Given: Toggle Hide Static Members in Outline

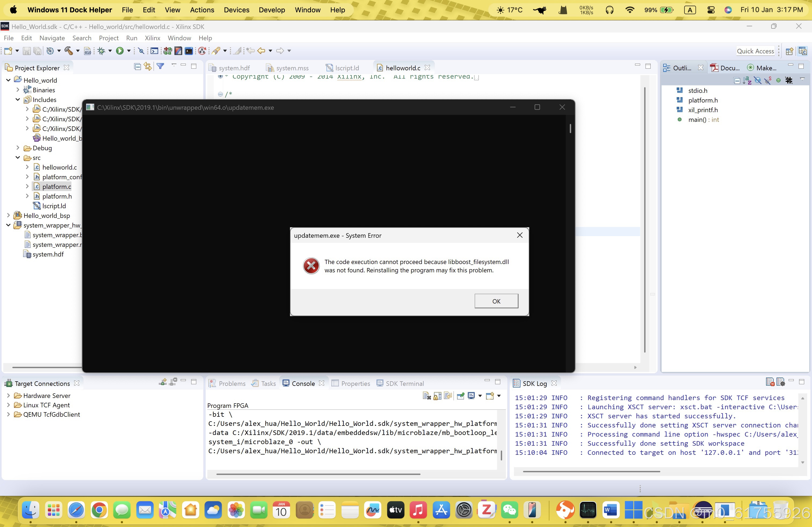Looking at the screenshot, I should (x=768, y=80).
